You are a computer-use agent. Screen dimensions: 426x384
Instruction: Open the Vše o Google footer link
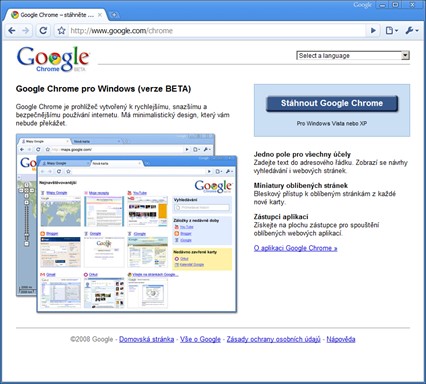(x=200, y=339)
